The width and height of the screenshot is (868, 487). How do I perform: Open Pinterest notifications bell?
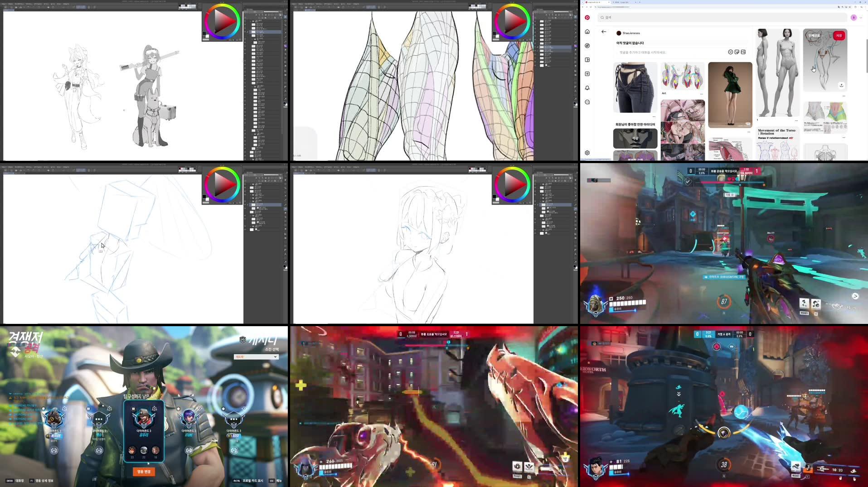587,88
